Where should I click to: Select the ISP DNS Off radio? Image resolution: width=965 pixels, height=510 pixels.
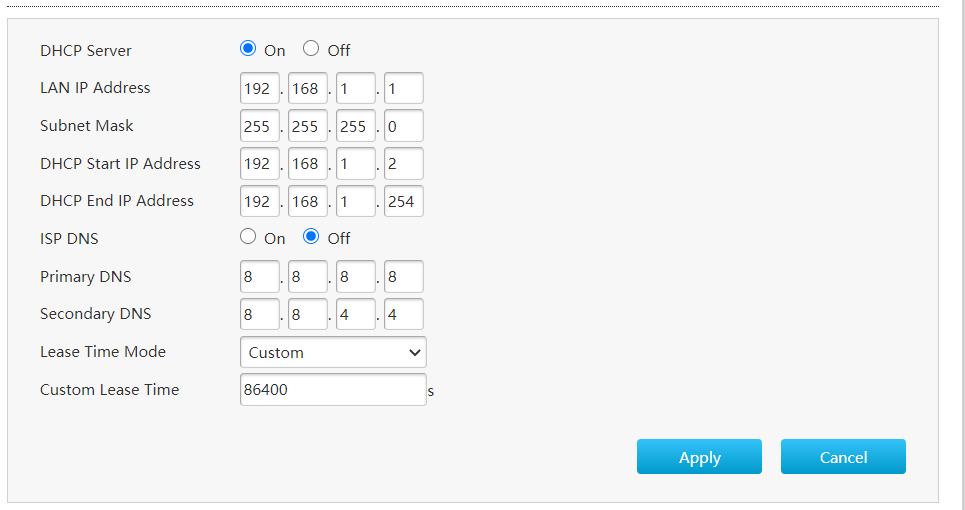[311, 237]
